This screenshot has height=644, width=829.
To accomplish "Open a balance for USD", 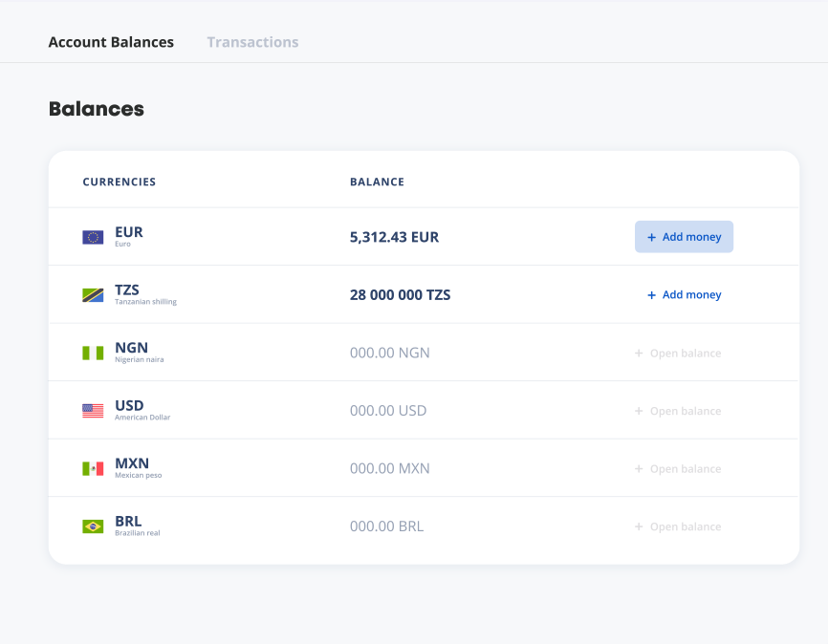I will point(677,411).
